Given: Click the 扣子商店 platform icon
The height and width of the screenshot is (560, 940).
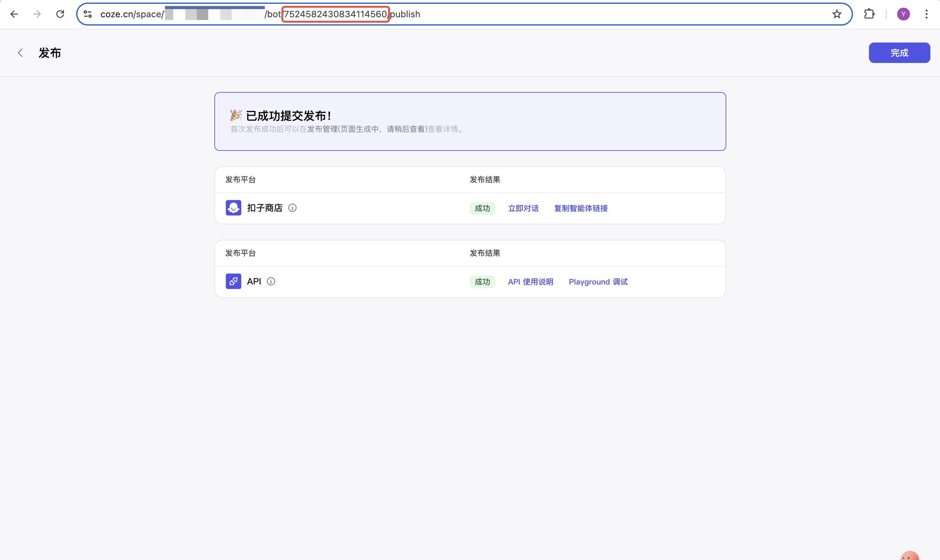Looking at the screenshot, I should click(233, 208).
